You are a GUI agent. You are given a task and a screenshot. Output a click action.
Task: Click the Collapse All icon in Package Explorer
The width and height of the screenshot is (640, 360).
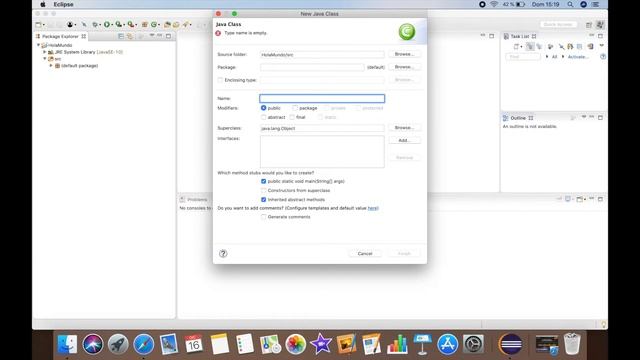pos(121,36)
